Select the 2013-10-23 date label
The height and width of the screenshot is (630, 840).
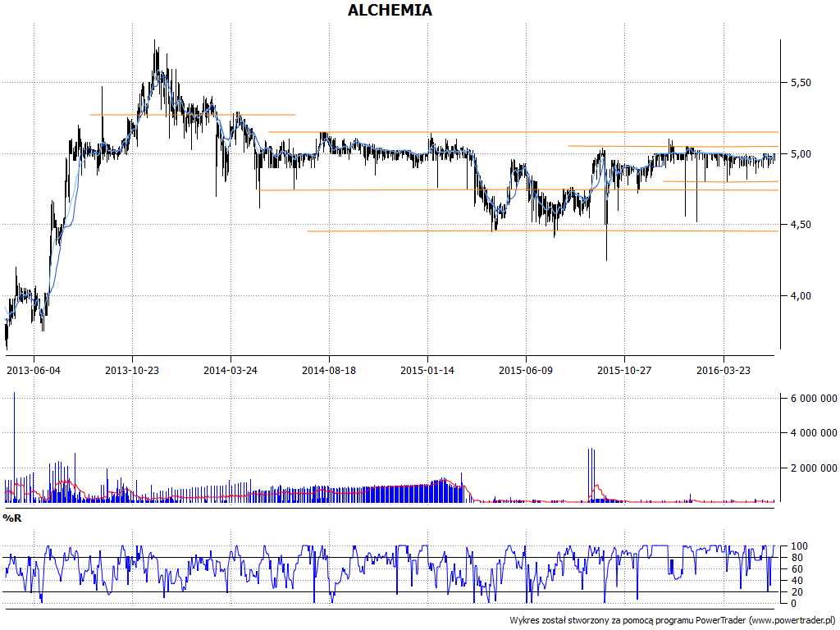point(132,370)
